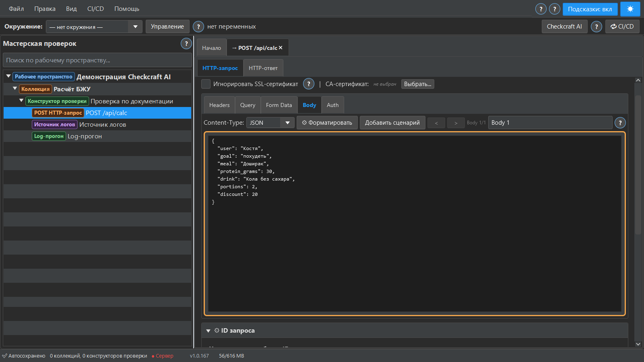This screenshot has height=362, width=644.
Task: Open the Окружение dropdown
Action: [94, 27]
